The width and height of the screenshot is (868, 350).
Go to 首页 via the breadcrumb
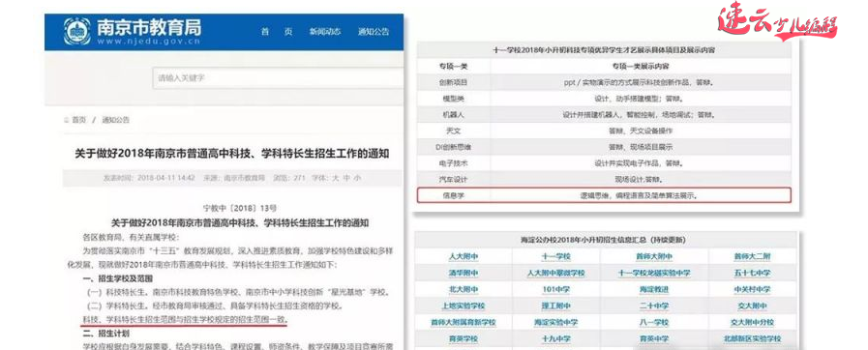click(79, 120)
